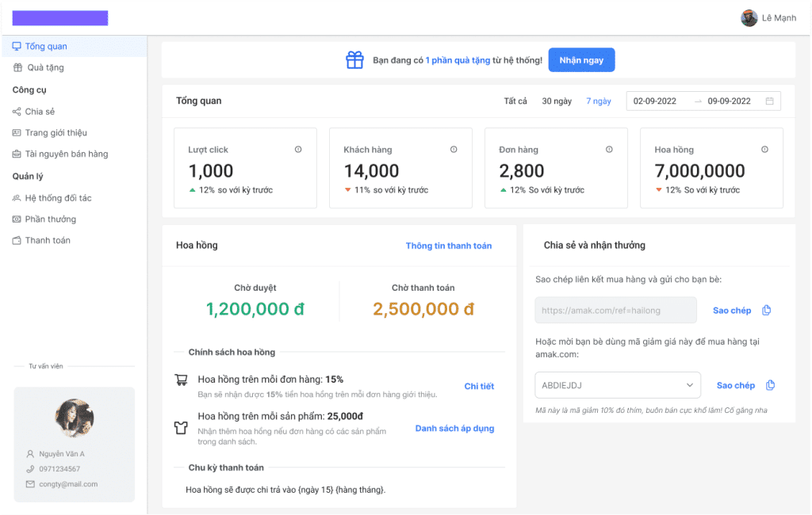
Task: Open Danh sách áp dụng product list
Action: click(454, 429)
